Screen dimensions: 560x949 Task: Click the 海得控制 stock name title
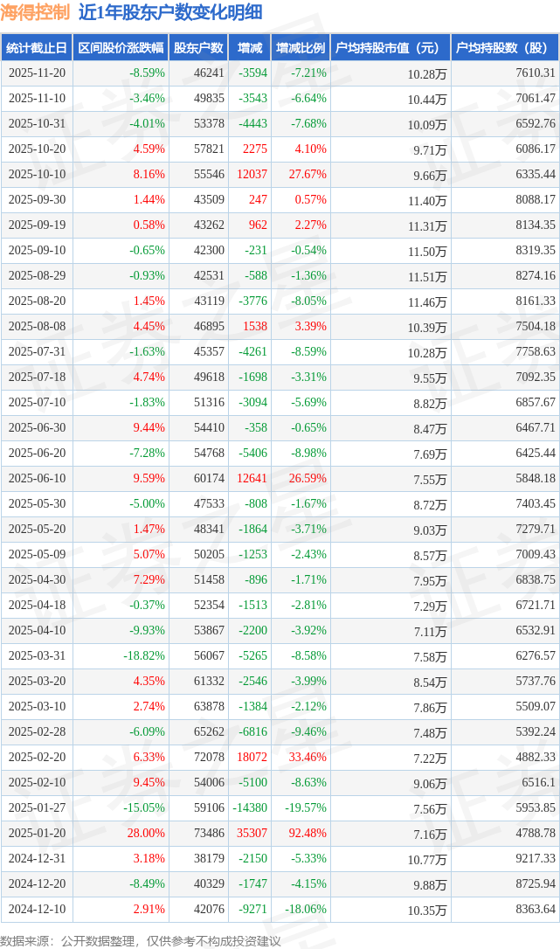(x=35, y=12)
